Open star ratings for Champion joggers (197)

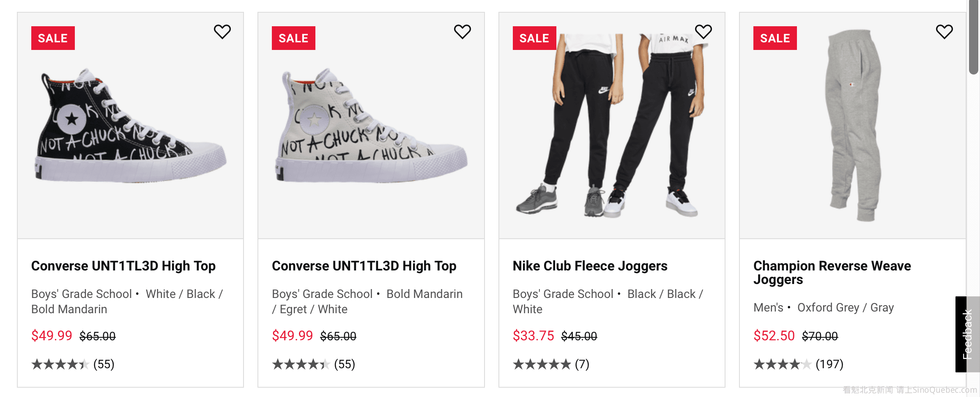[x=798, y=364]
